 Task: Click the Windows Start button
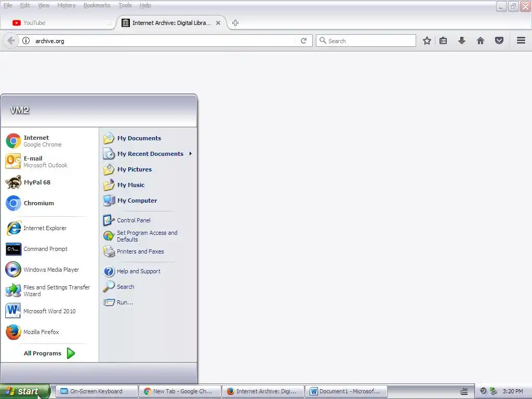[x=25, y=391]
